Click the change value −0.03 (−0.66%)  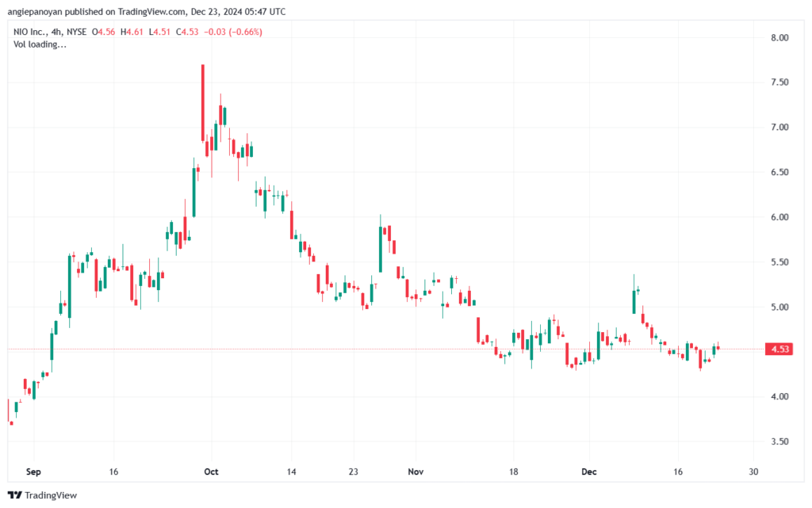[233, 32]
